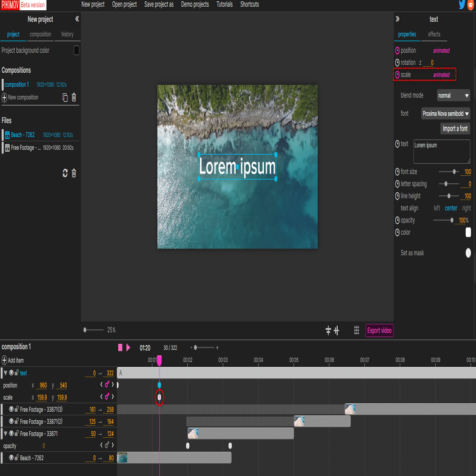Toggle lock on the text layer

17,372
